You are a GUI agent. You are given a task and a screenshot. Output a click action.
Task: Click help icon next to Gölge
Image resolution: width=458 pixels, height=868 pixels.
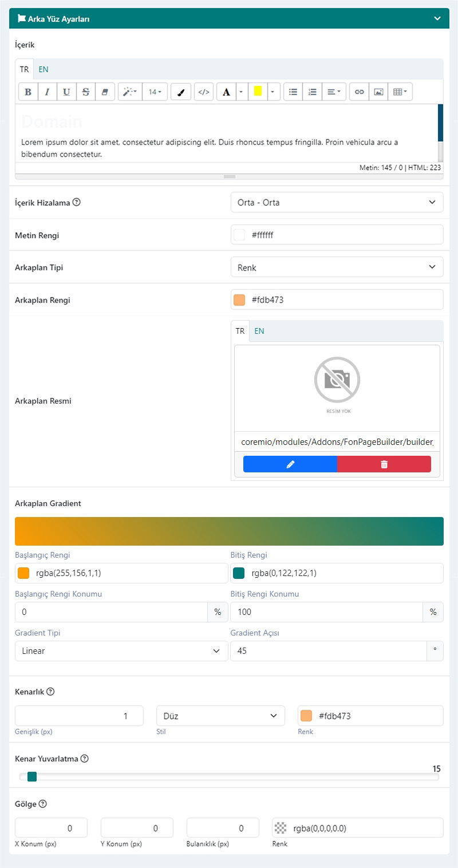pos(42,804)
